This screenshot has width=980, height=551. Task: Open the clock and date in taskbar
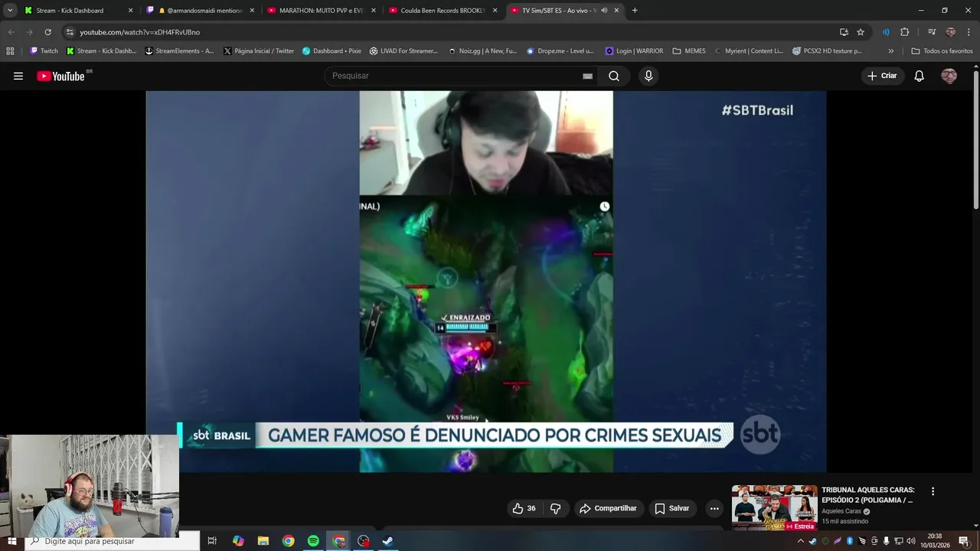(934, 541)
